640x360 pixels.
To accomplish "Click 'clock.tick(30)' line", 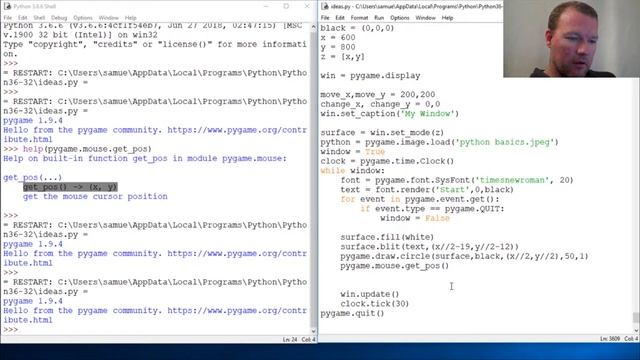I will (375, 304).
